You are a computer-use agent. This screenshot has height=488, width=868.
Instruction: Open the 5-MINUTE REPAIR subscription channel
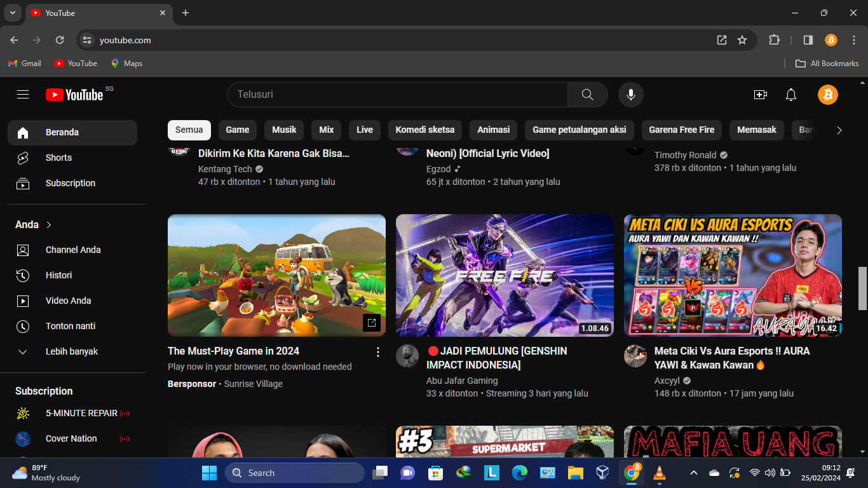(x=72, y=413)
